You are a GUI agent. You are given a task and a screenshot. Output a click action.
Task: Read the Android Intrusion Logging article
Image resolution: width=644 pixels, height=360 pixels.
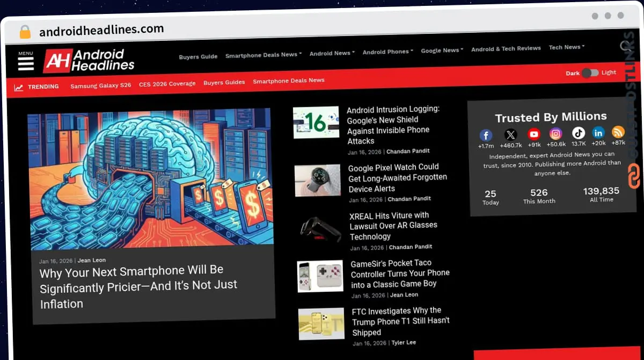tap(393, 125)
